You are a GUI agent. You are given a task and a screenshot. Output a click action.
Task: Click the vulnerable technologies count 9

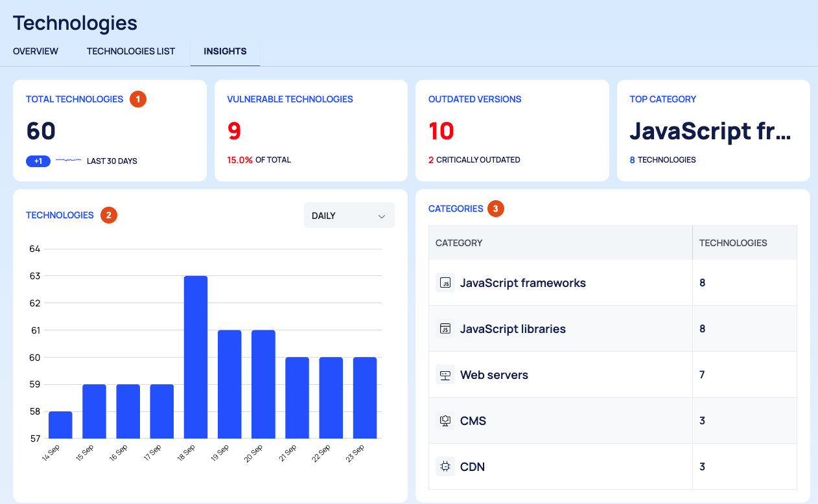[x=234, y=131]
